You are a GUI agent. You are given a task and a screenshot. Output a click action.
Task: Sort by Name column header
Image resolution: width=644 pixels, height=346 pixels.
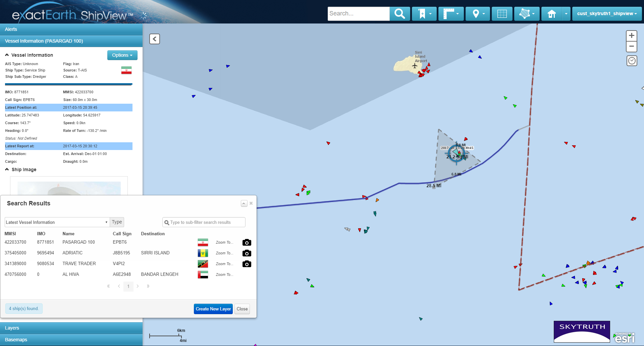pos(68,234)
